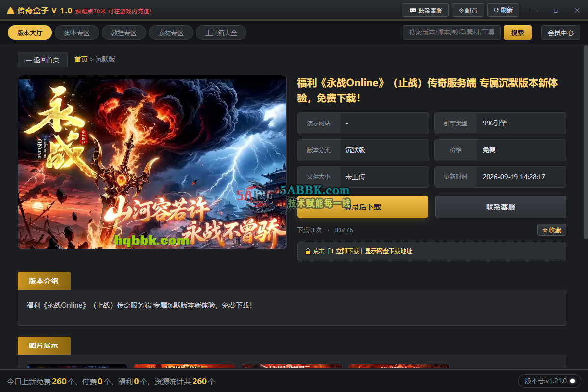Click the status dot beside version number
The image size is (588, 392).
tap(572, 381)
